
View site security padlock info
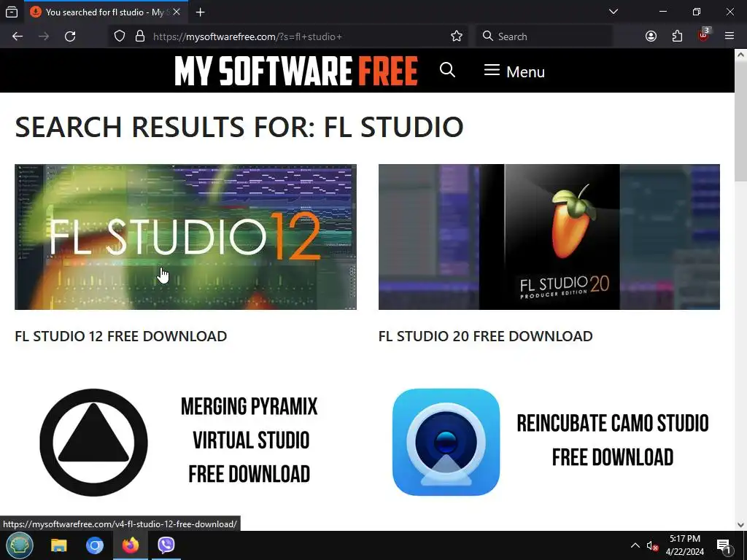click(x=140, y=36)
